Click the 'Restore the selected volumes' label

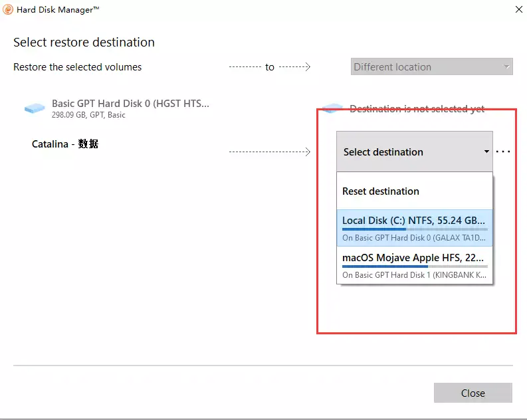pyautogui.click(x=77, y=67)
